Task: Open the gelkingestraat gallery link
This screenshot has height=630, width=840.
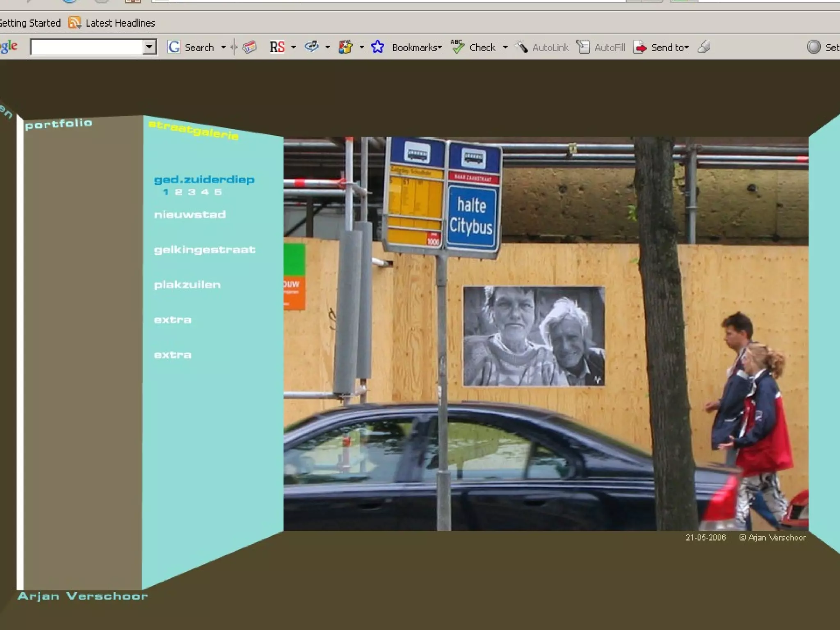Action: (205, 250)
